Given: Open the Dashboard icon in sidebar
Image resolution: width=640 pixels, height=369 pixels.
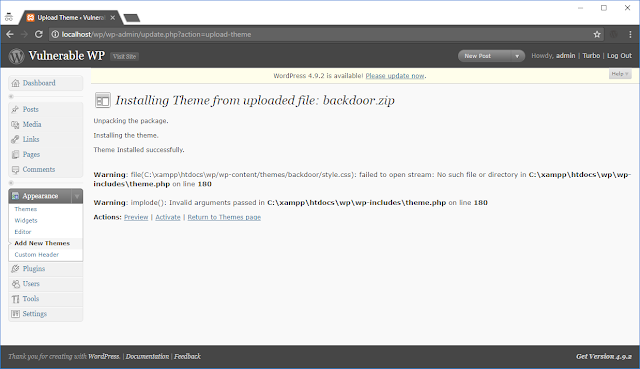Looking at the screenshot, I should 16,83.
